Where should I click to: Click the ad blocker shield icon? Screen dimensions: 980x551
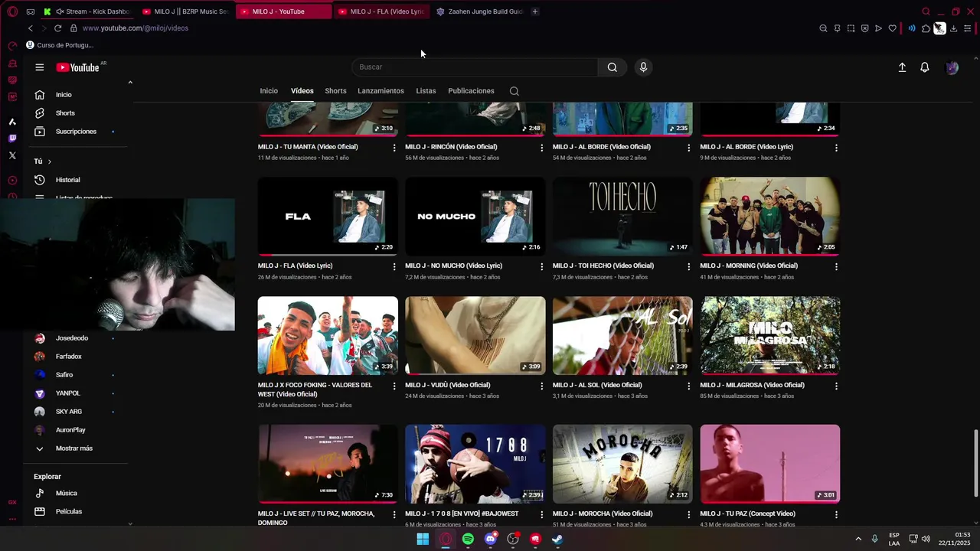click(x=864, y=28)
